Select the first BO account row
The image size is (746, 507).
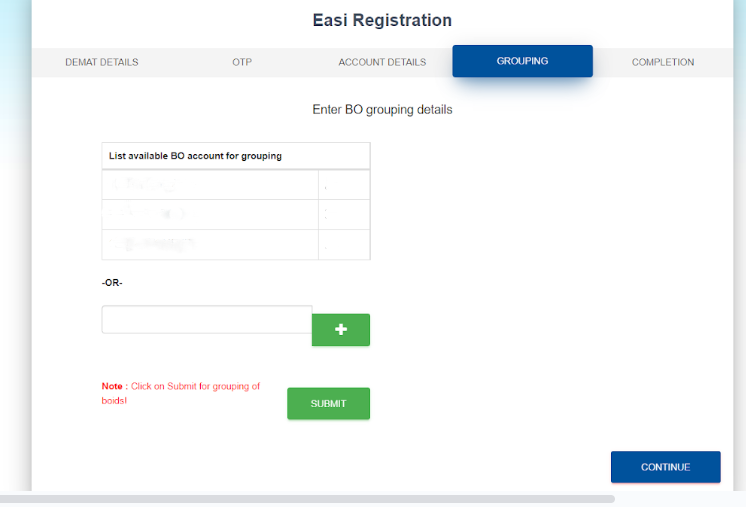click(x=210, y=185)
